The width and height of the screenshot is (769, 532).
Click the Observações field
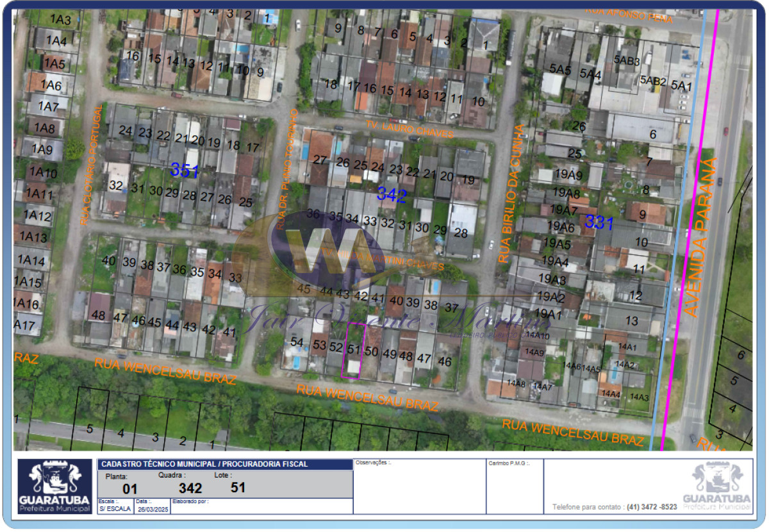(420, 487)
